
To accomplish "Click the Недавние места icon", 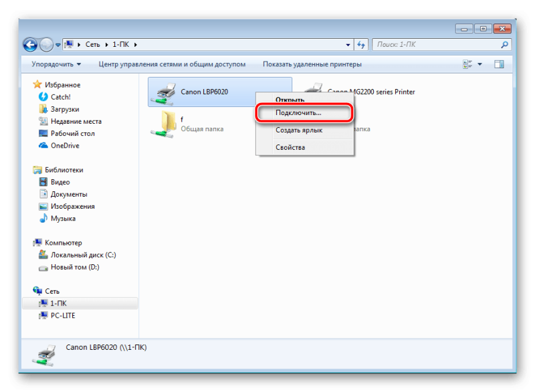I will pyautogui.click(x=43, y=121).
